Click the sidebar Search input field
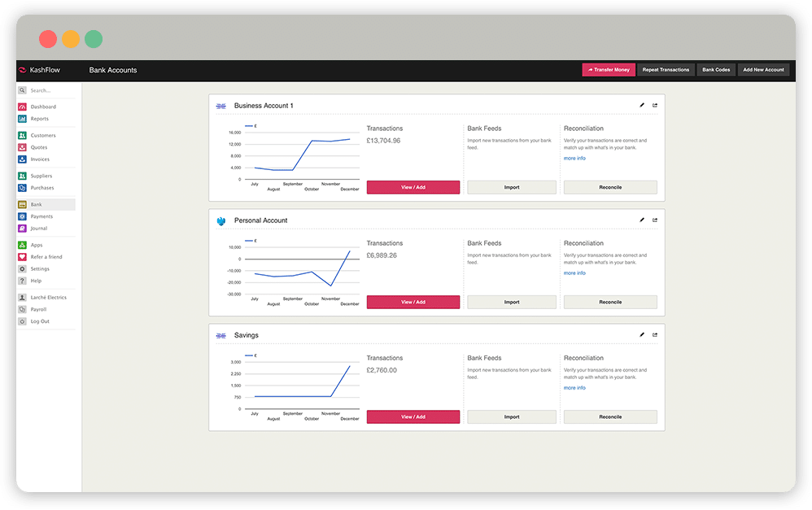 [x=50, y=90]
